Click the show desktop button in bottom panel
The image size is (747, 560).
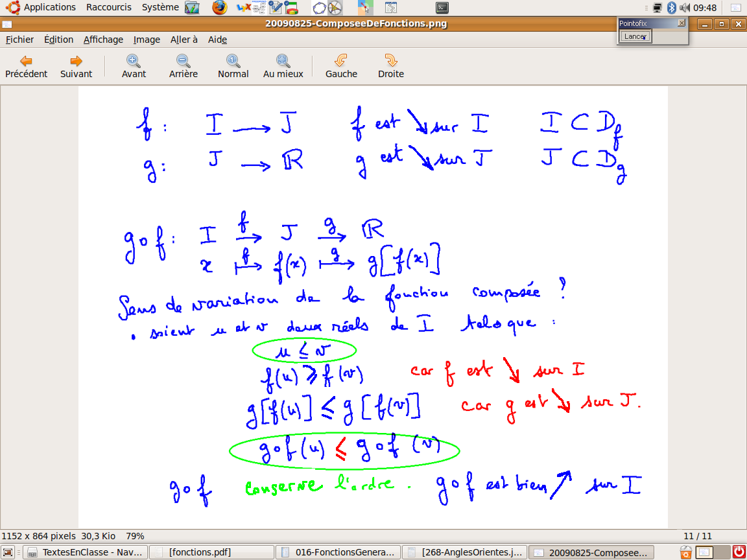(x=8, y=552)
